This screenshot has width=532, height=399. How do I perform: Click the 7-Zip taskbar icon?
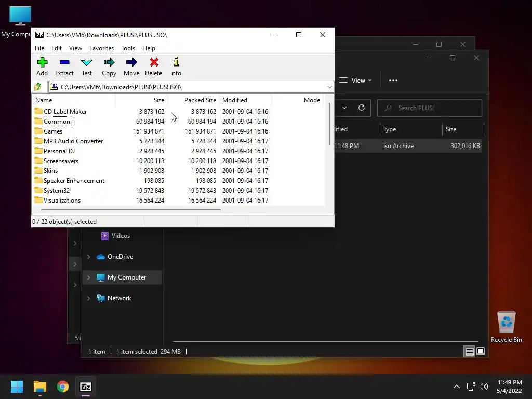[86, 387]
